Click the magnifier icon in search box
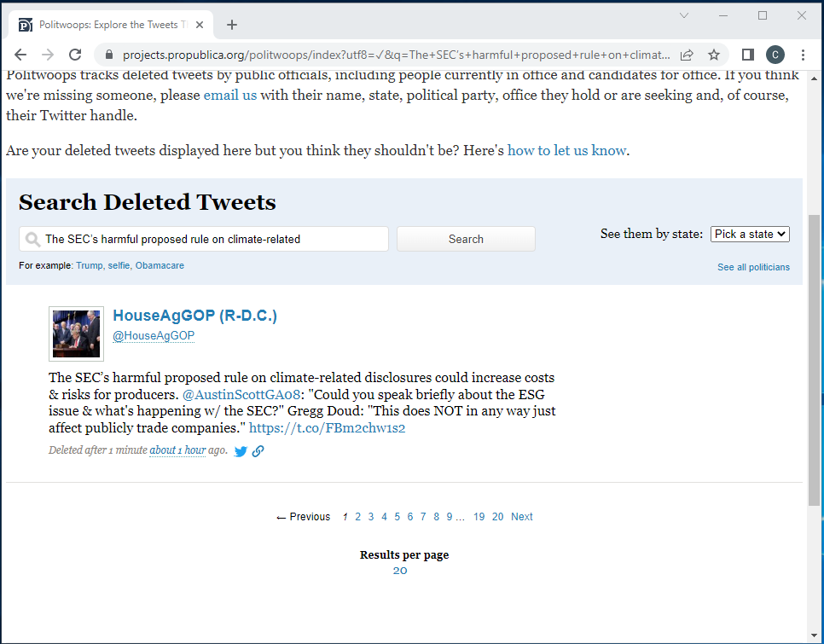 coord(32,240)
